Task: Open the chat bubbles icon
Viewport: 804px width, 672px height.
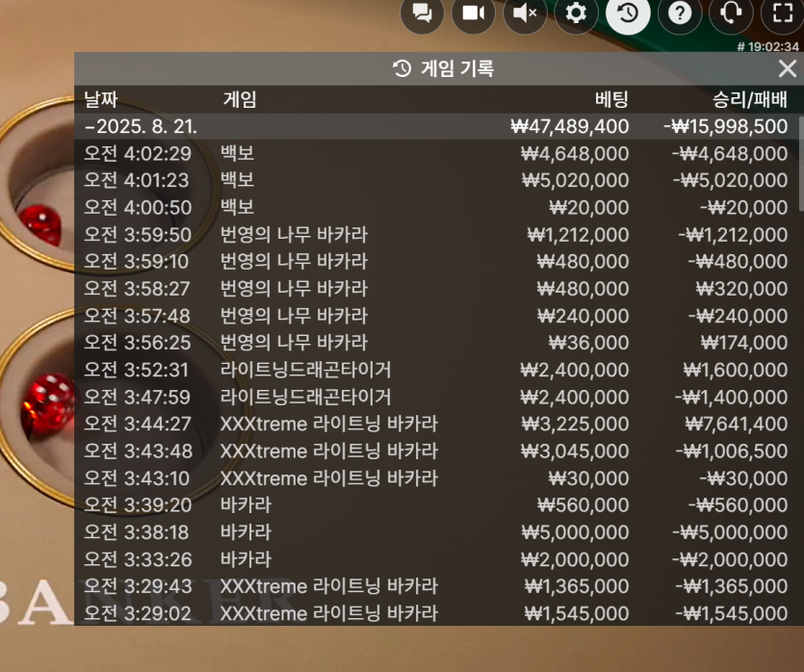Action: [422, 13]
